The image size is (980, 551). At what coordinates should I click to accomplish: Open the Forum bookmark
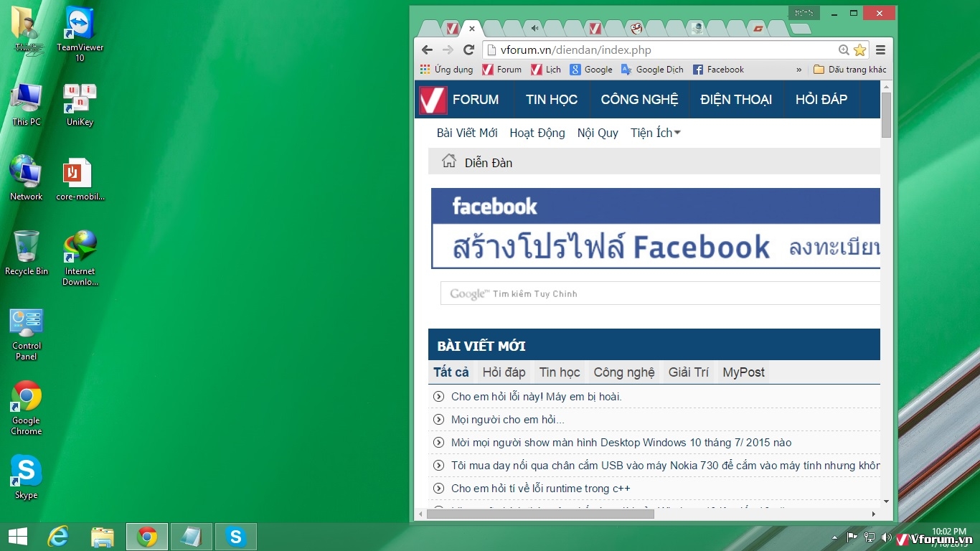501,70
